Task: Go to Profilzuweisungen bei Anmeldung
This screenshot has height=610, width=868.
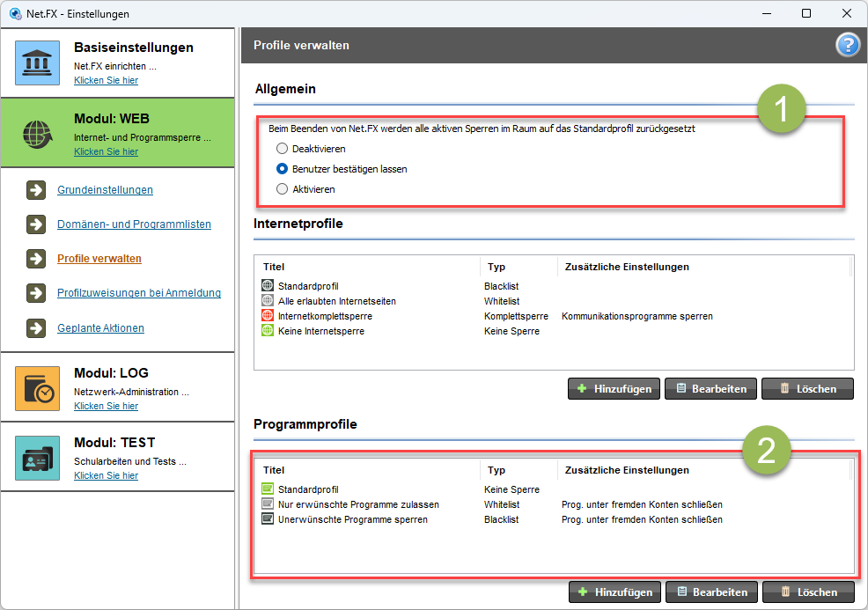Action: (x=139, y=293)
